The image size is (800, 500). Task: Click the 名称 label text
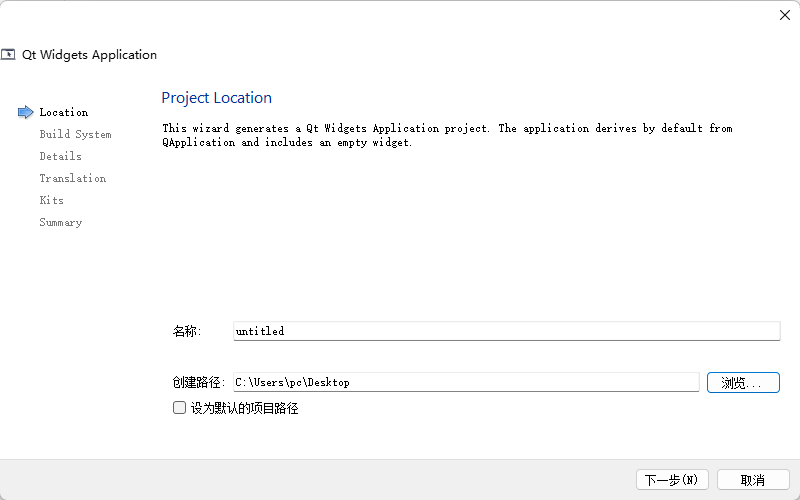point(187,331)
